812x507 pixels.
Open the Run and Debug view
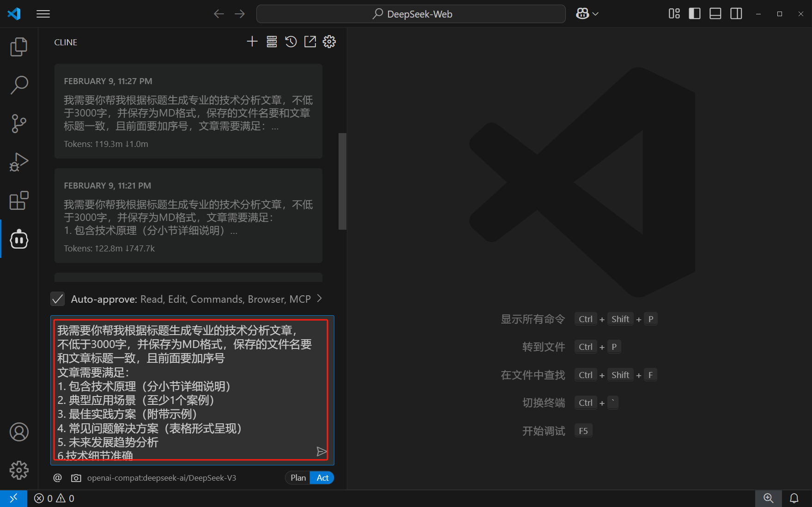point(19,162)
